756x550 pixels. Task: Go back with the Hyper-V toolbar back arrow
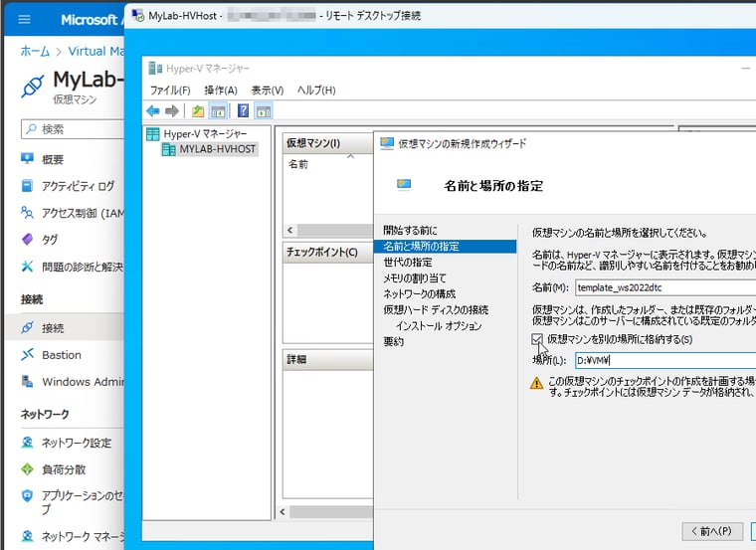[x=153, y=111]
